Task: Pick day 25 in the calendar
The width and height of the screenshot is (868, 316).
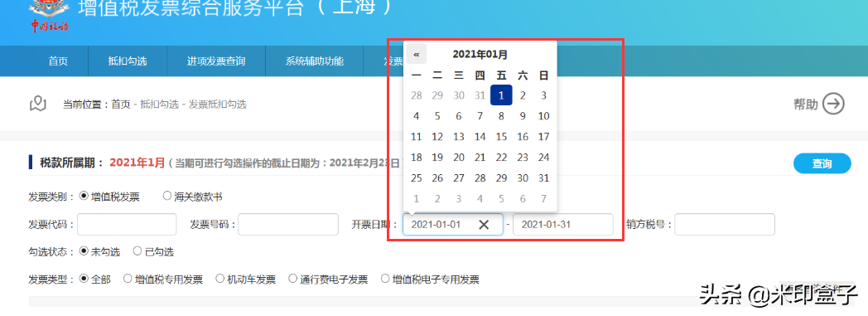Action: 417,178
